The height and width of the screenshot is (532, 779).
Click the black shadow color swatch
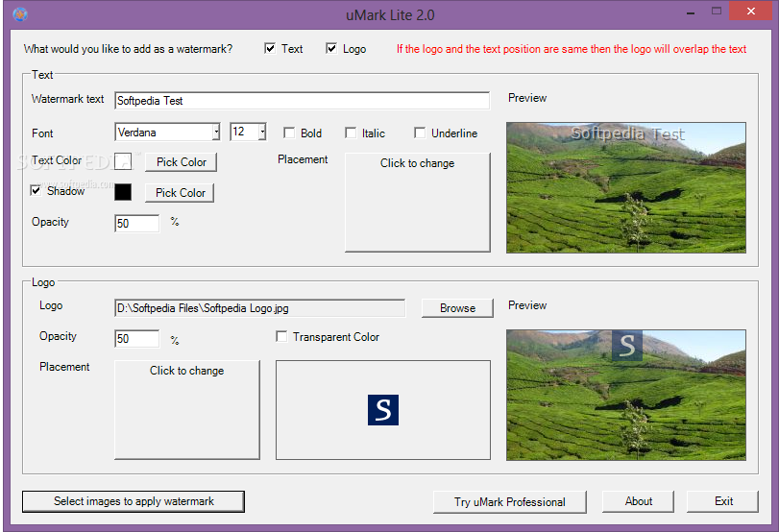[x=123, y=192]
